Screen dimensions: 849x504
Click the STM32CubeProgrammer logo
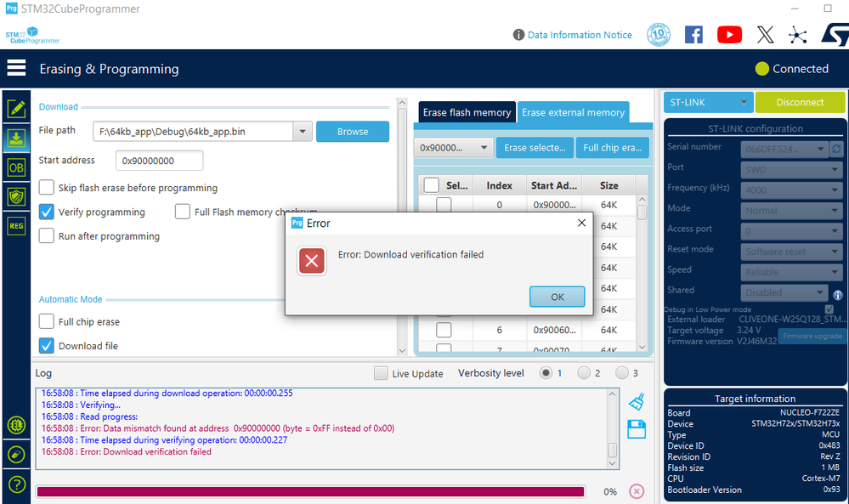tap(32, 35)
